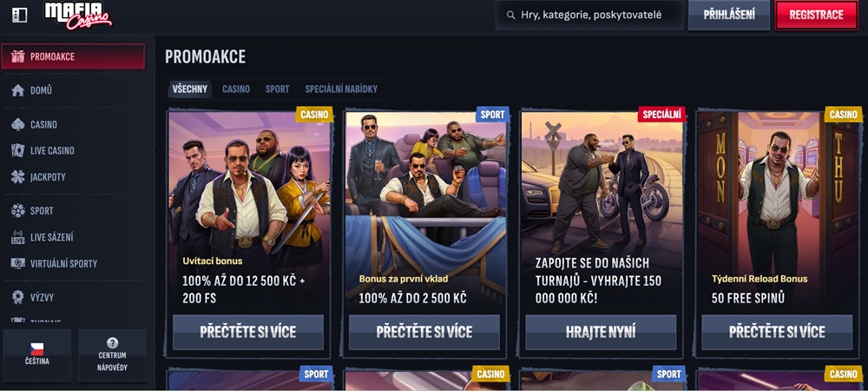Switch to the Casino promotions tab
868x391 pixels.
click(236, 89)
